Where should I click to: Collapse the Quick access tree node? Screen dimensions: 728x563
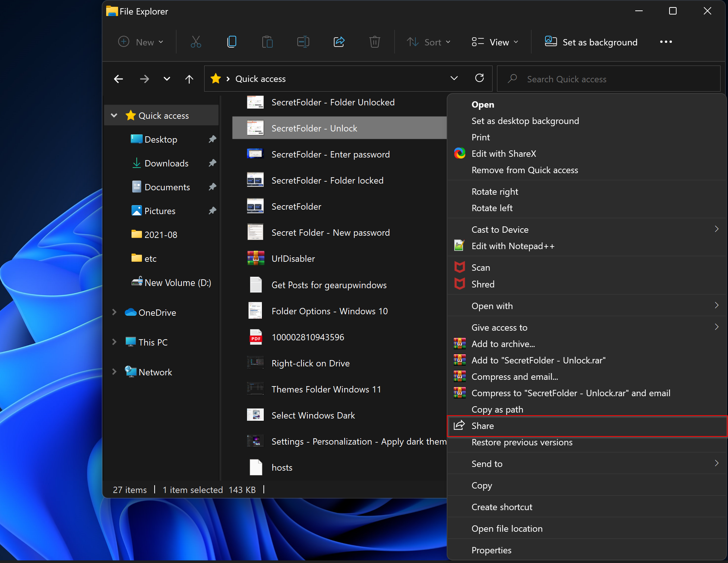114,115
